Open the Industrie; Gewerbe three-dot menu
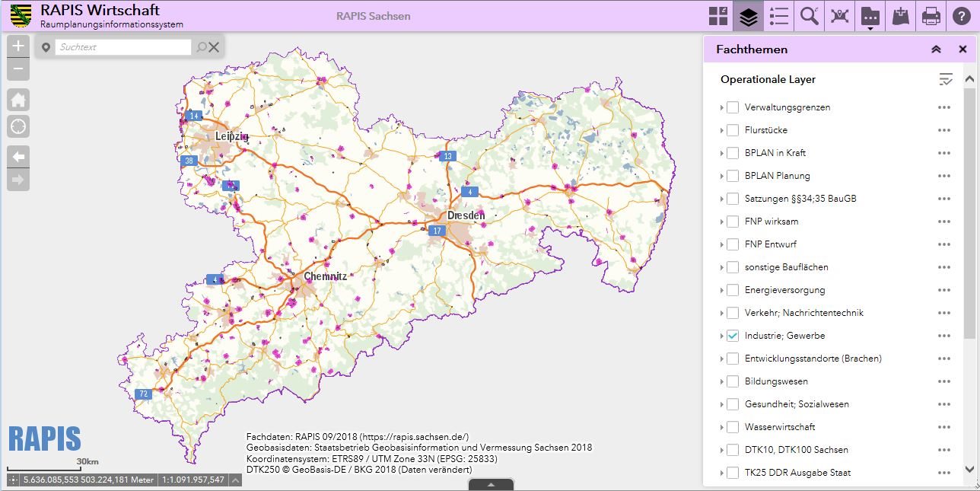This screenshot has height=491, width=980. tap(944, 336)
